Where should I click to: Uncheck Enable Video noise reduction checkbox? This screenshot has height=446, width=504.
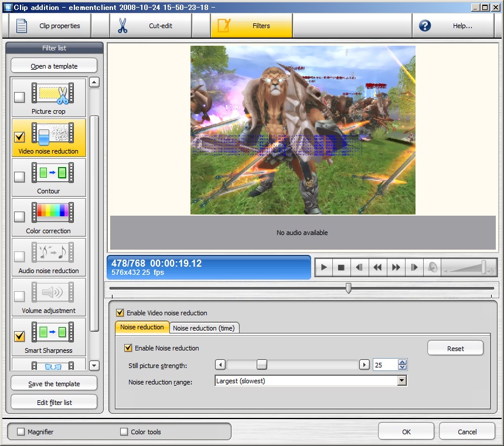pyautogui.click(x=120, y=313)
